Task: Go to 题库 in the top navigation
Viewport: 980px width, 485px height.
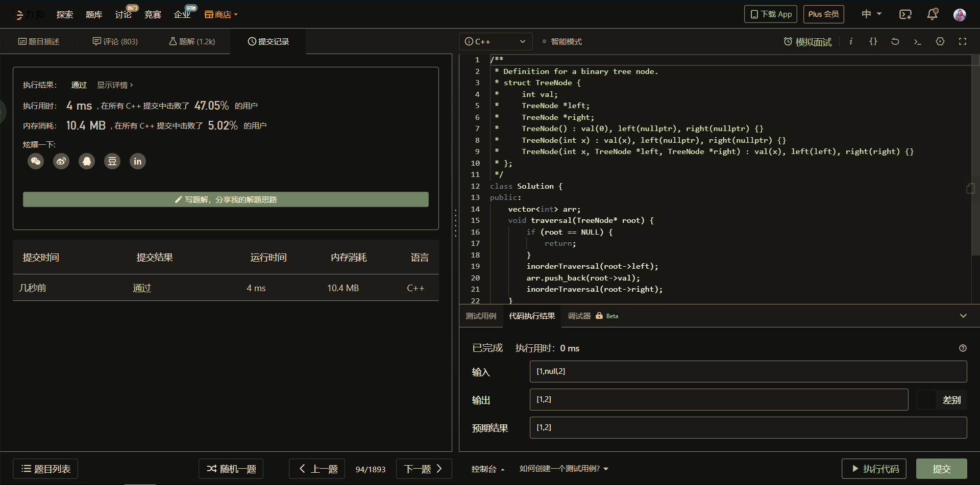Action: coord(94,14)
